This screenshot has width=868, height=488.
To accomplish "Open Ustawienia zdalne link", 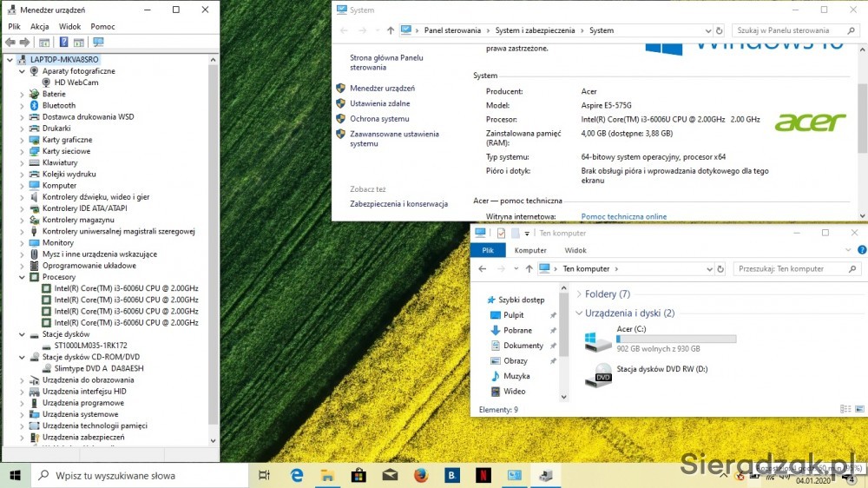I will pyautogui.click(x=380, y=103).
